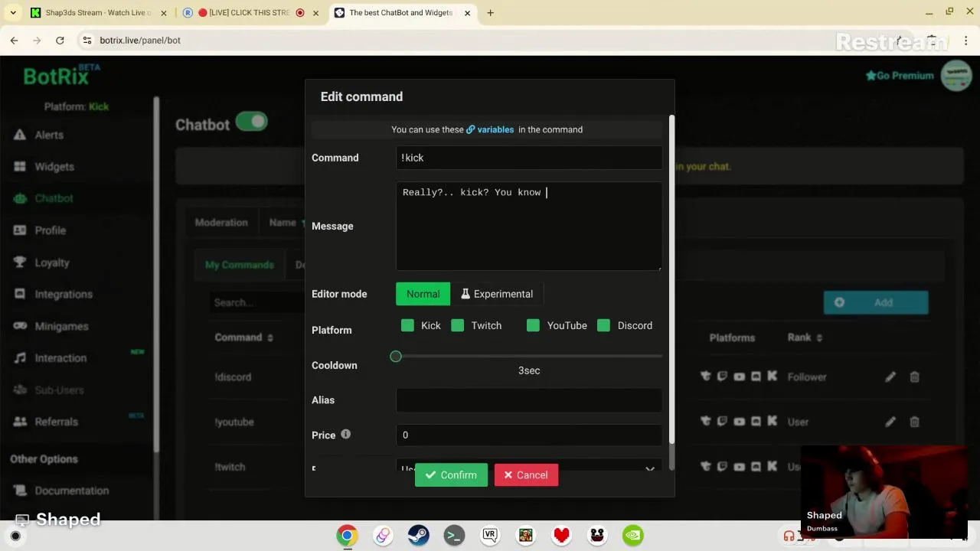Click the pencil edit icon for !discord
This screenshot has height=551, width=980.
tap(890, 377)
